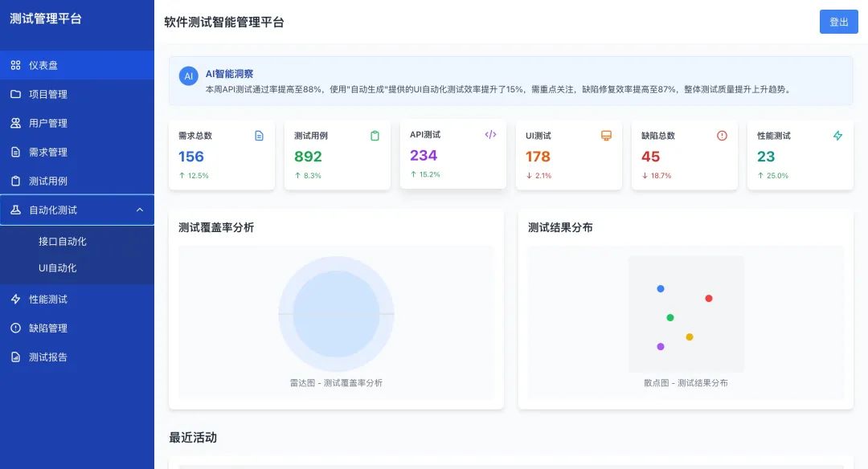Viewport: 868px width, 469px height.
Task: Click the 18.7% decrease indicator
Action: [657, 175]
